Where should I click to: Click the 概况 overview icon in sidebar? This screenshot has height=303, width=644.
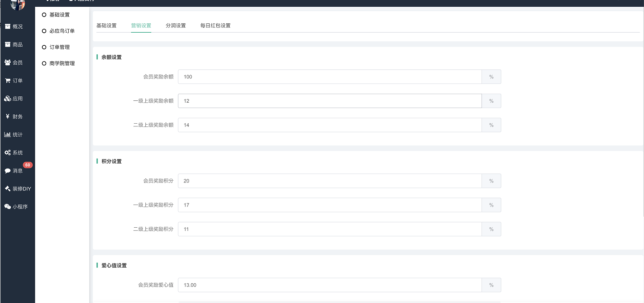[x=8, y=26]
